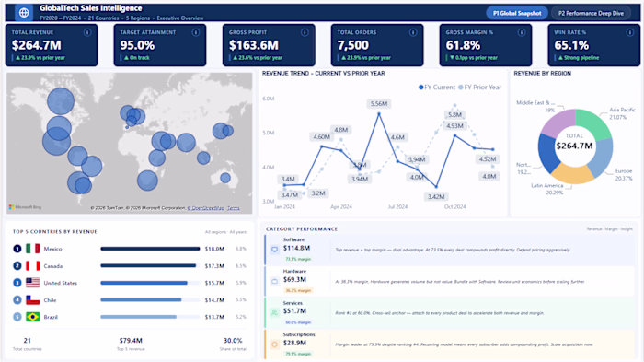Click the 95.0% Target Attainment value
The width and height of the screenshot is (644, 362).
(137, 45)
